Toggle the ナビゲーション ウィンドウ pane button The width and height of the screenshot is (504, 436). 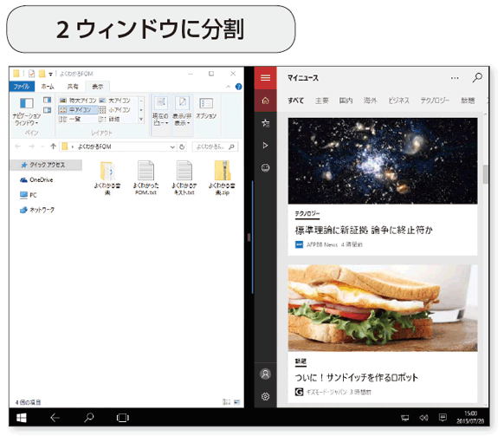27,111
